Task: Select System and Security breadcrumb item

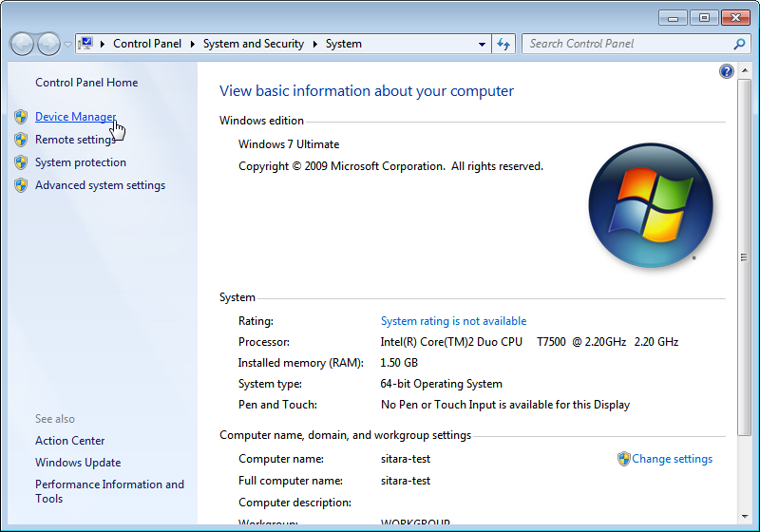Action: [253, 44]
